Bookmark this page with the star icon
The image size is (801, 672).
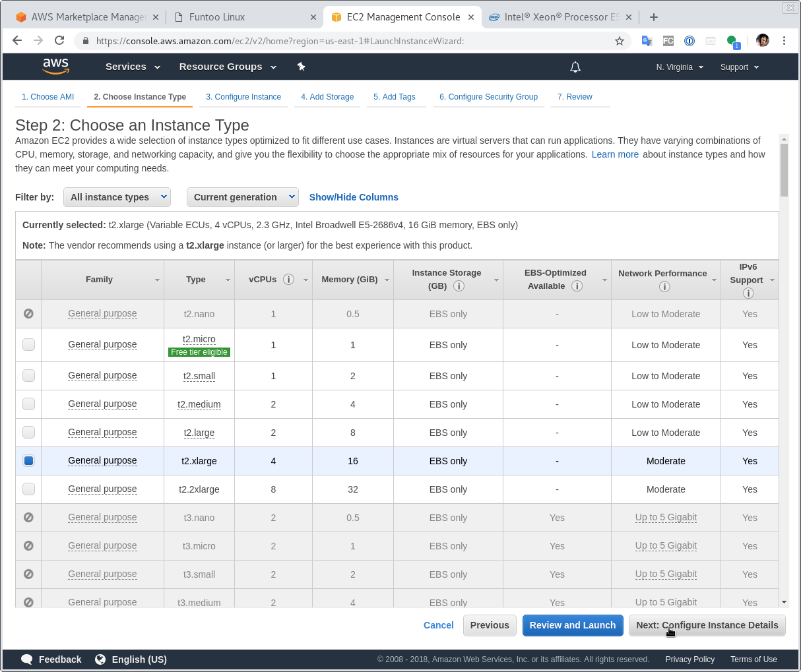tap(619, 41)
